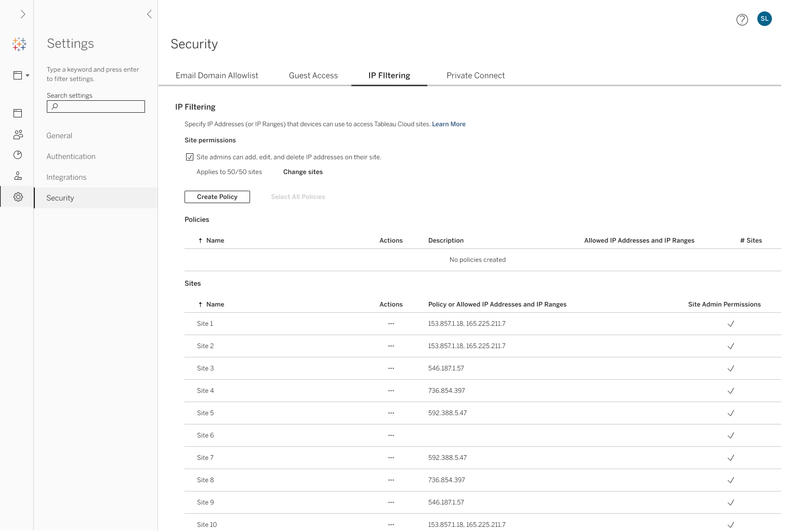Click '# Sites' column header
788x532 pixels.
tap(751, 241)
